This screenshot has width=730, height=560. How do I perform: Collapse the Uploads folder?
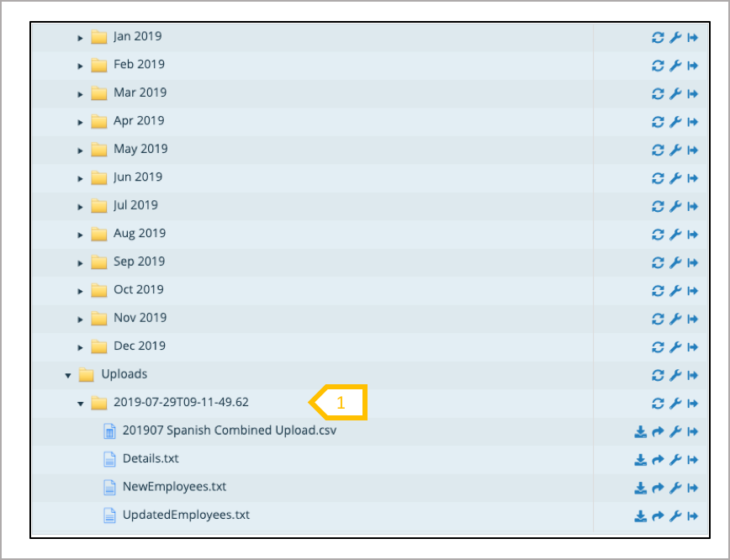68,375
